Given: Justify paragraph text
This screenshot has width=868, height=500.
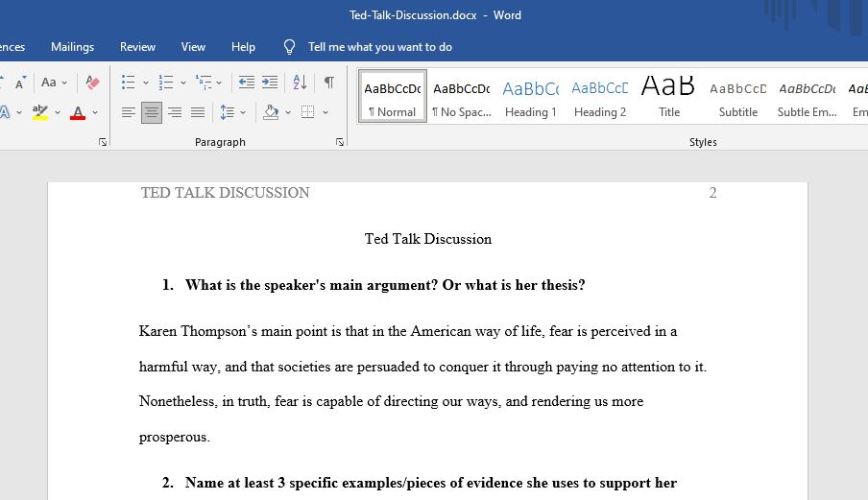Looking at the screenshot, I should coord(198,113).
